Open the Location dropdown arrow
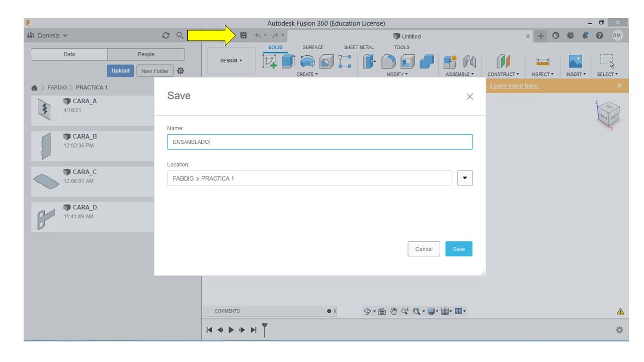The image size is (644, 362). [x=465, y=178]
